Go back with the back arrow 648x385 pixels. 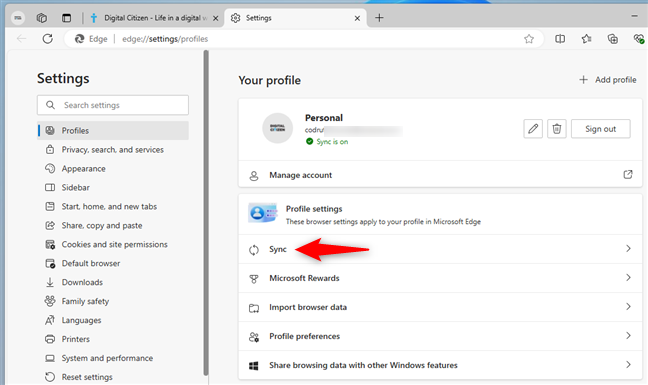[21, 39]
